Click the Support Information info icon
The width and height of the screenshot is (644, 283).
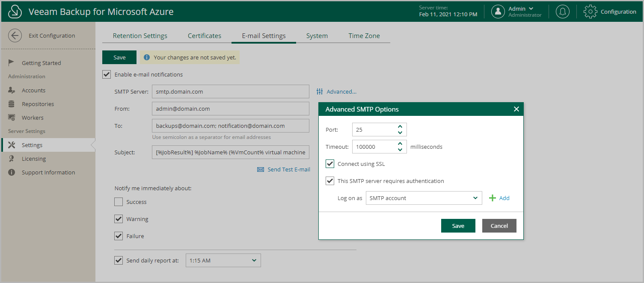(12, 172)
